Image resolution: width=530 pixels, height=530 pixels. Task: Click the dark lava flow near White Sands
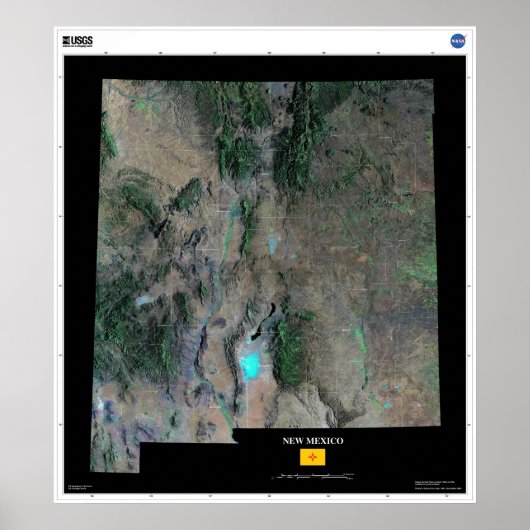(263, 322)
